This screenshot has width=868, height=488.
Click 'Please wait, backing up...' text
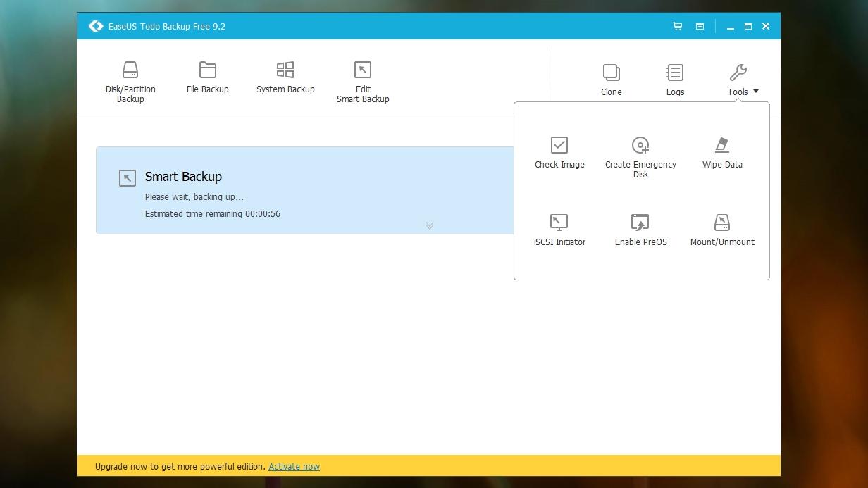[194, 197]
